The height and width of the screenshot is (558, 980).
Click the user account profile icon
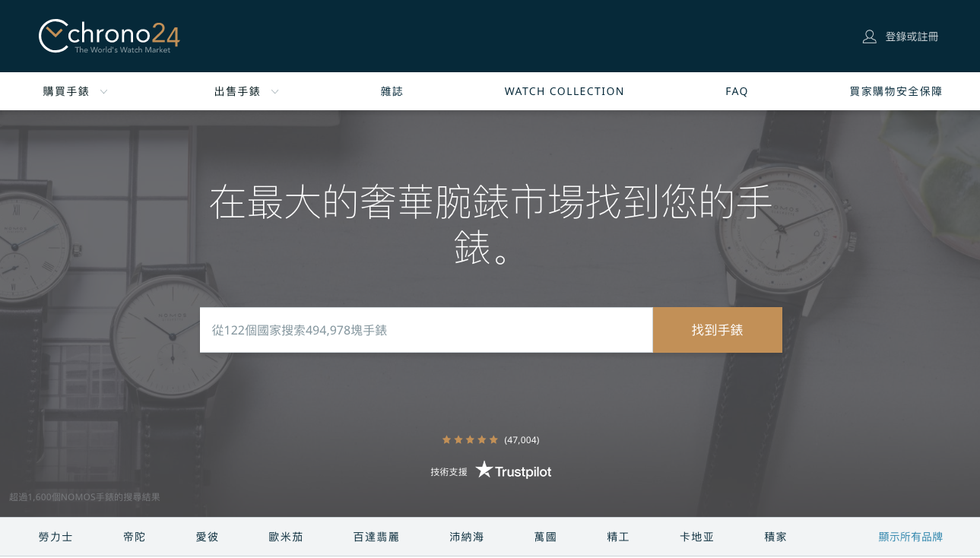tap(870, 36)
